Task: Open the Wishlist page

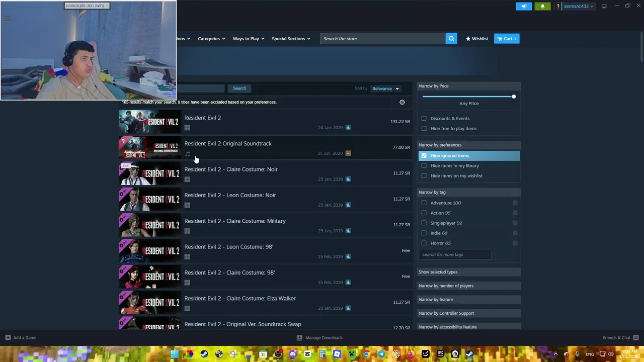Action: (x=477, y=39)
